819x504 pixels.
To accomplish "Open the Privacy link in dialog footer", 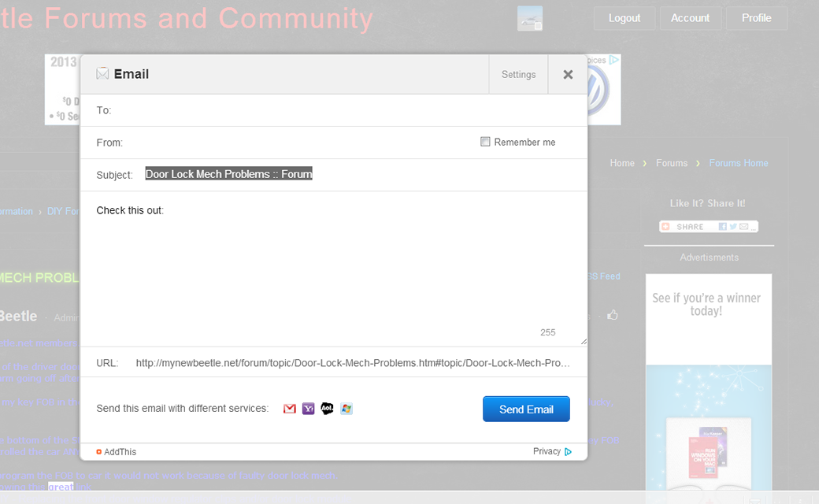I will tap(547, 451).
